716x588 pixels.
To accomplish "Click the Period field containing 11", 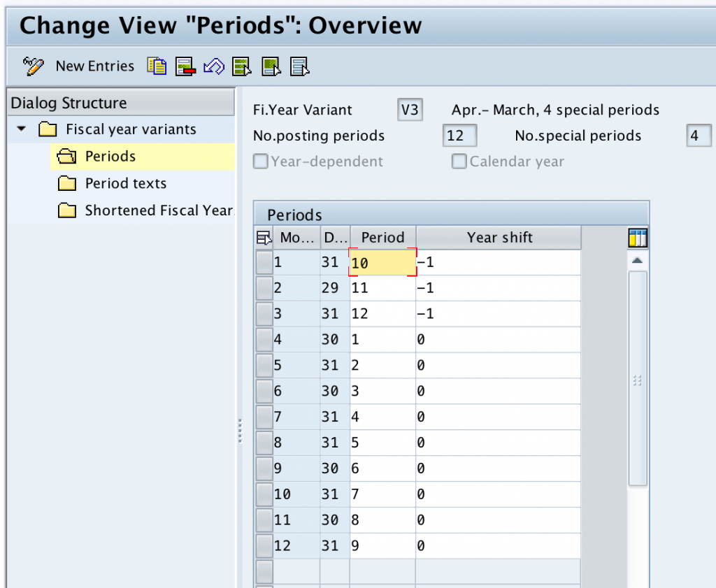I will 382,288.
